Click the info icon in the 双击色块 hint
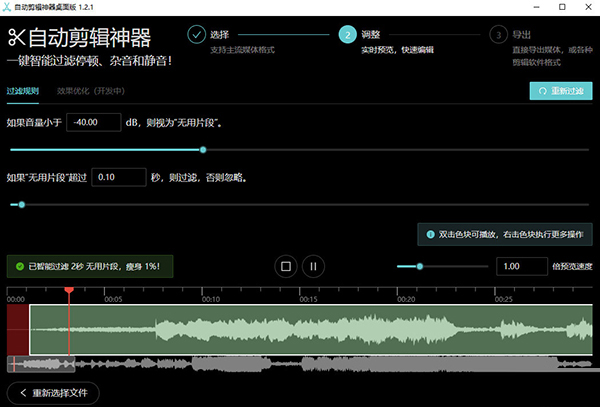Image resolution: width=600 pixels, height=407 pixels. (x=431, y=234)
